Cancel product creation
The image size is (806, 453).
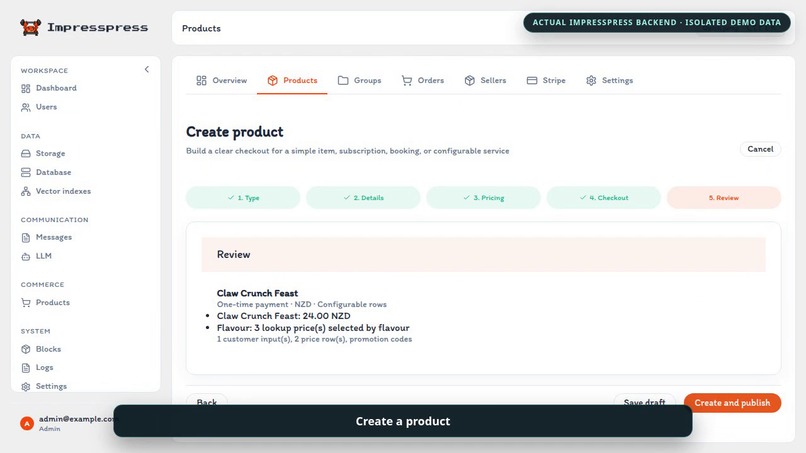[760, 149]
